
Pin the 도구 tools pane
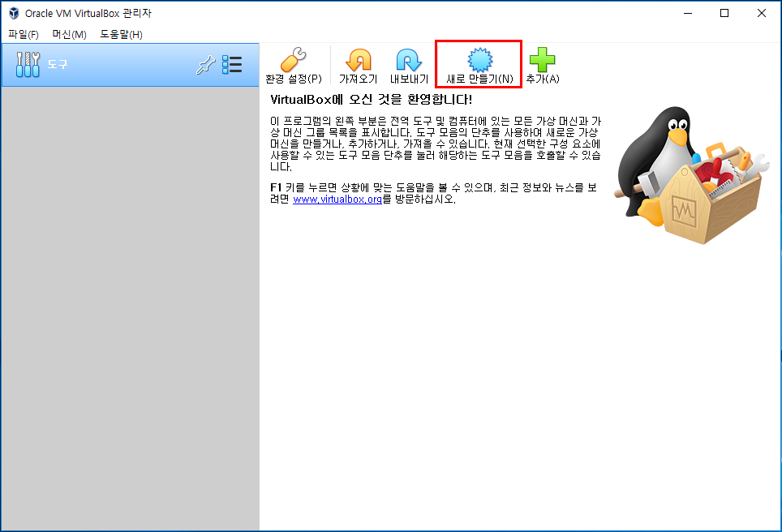coord(205,65)
